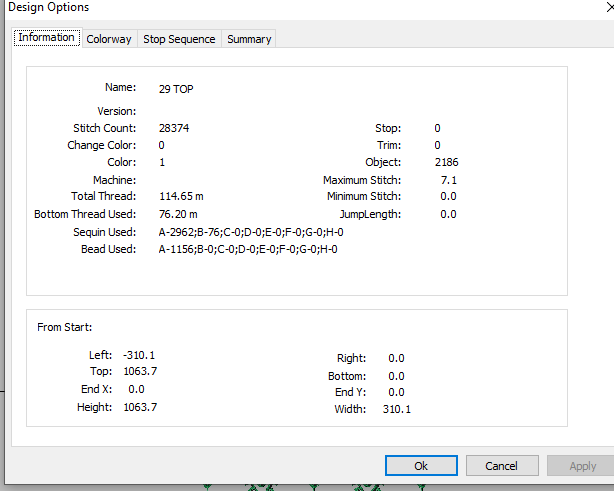
Task: Click the Trim label
Action: [x=389, y=145]
